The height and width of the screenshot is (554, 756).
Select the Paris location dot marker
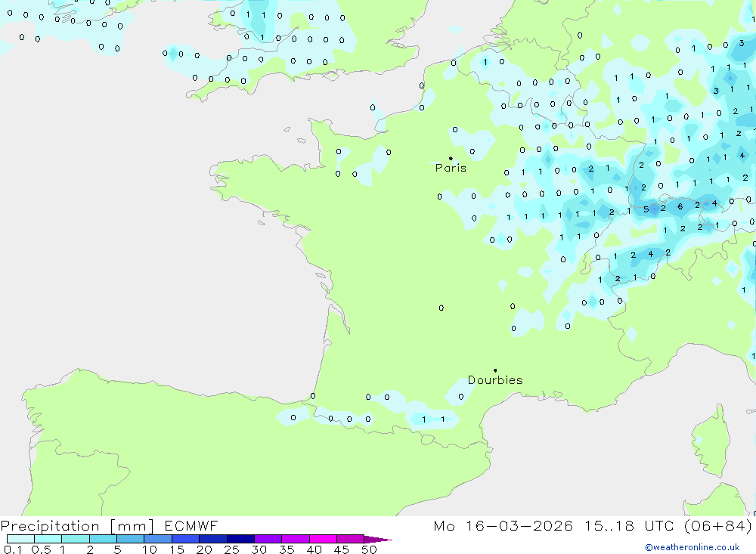451,158
